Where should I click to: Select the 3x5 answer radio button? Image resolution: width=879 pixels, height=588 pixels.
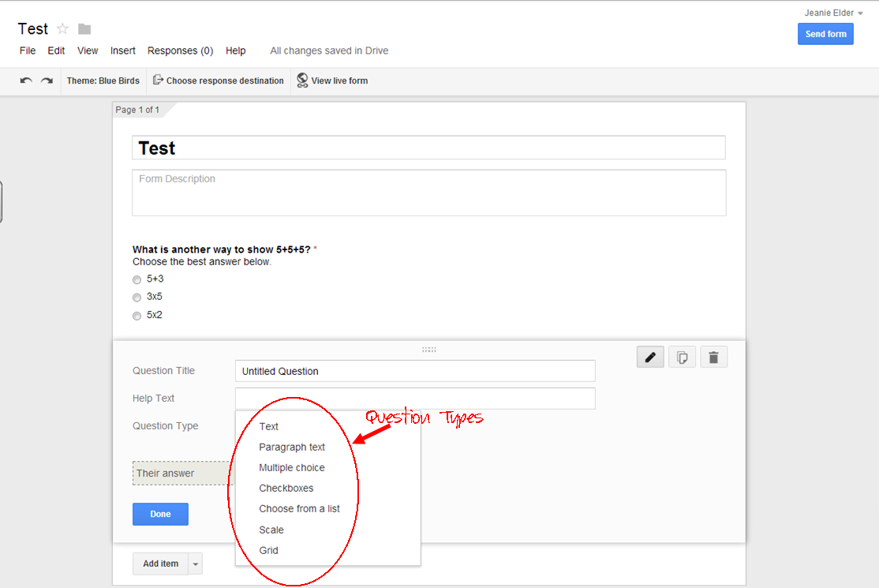point(137,297)
